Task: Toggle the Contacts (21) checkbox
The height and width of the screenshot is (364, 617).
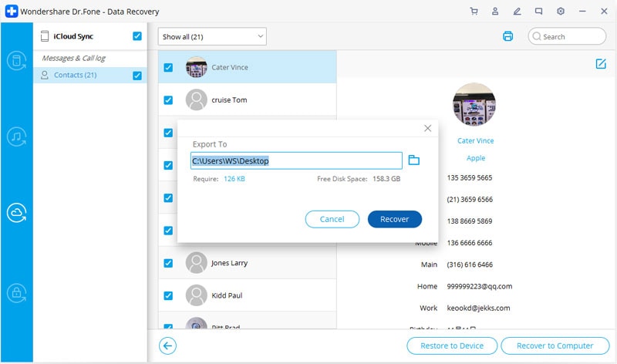Action: (x=137, y=76)
